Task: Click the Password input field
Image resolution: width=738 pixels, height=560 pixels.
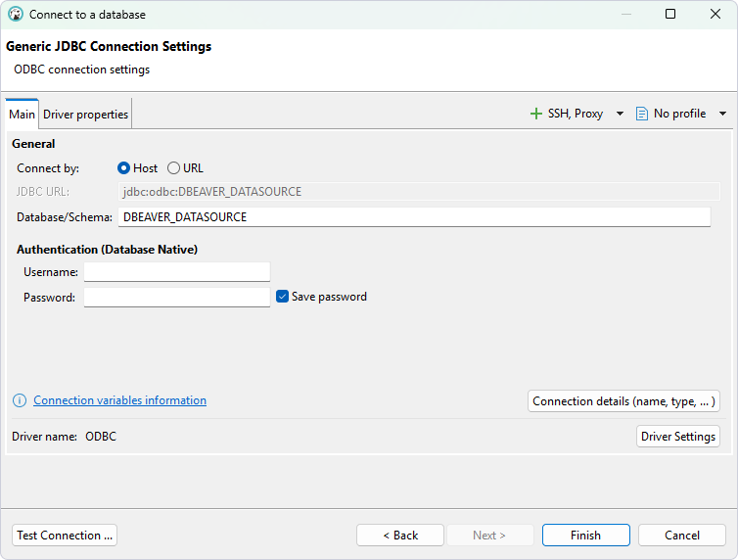Action: pos(177,298)
